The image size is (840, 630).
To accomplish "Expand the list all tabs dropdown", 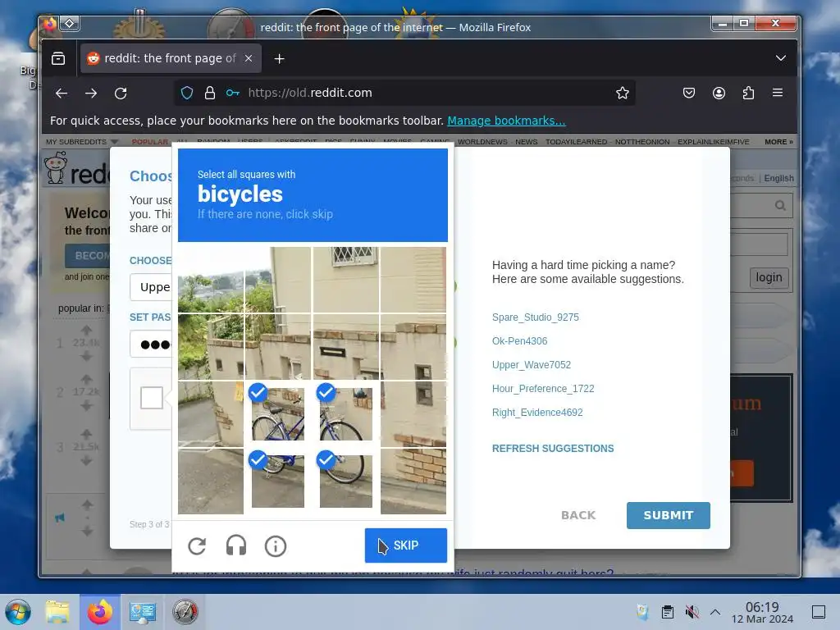I will (781, 58).
